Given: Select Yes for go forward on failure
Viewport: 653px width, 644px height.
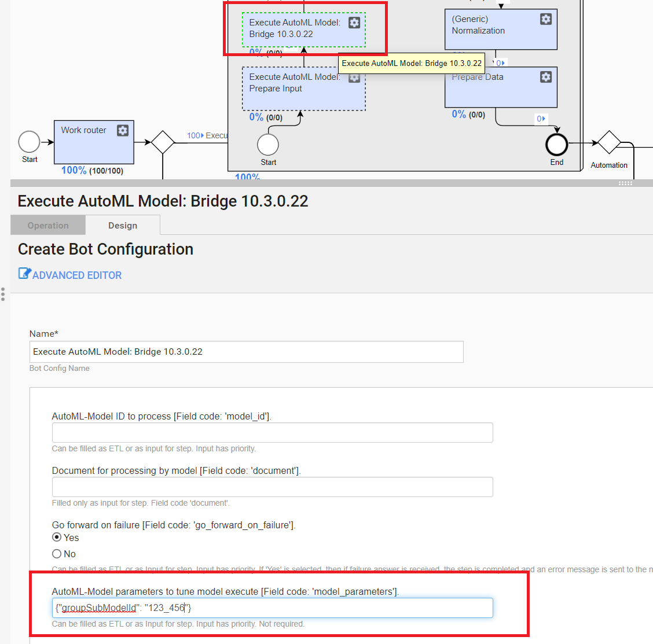Looking at the screenshot, I should 57,538.
